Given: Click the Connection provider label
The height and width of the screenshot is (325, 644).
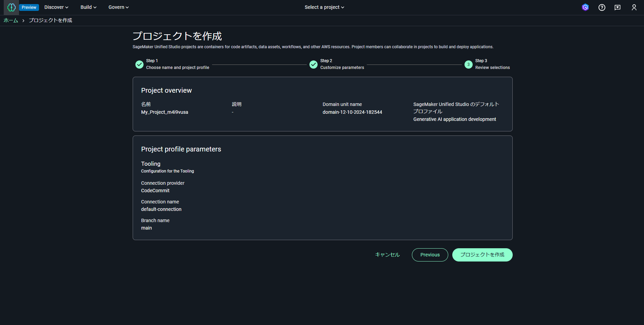Looking at the screenshot, I should 163,183.
